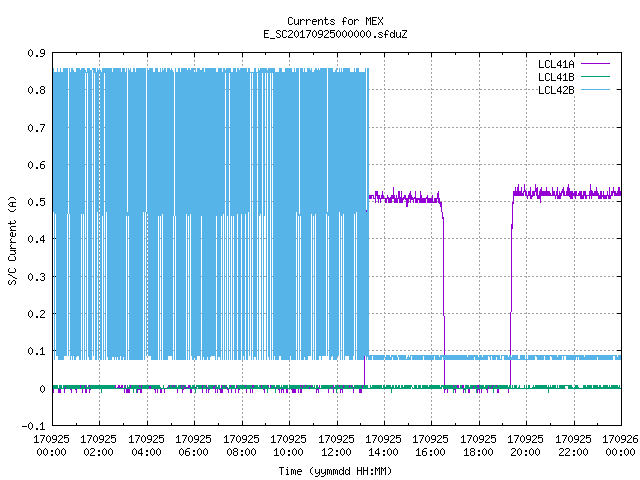Image resolution: width=640 pixels, height=480 pixels.
Task: Click the 'S/C Current (A)' y-axis label
Action: tap(12, 240)
